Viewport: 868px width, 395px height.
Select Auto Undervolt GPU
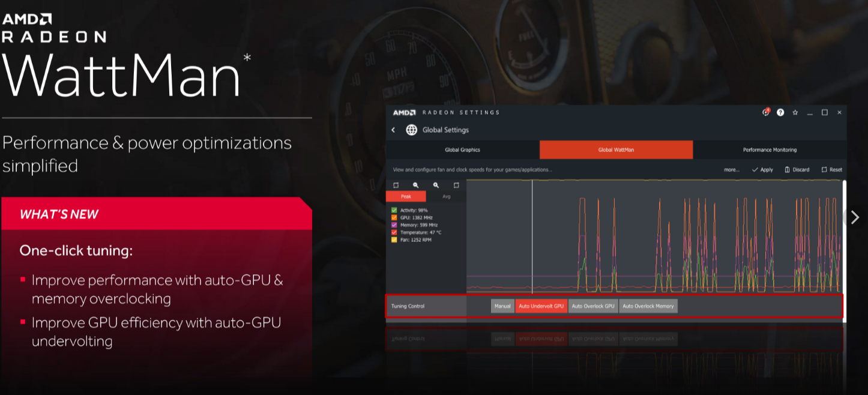click(541, 306)
